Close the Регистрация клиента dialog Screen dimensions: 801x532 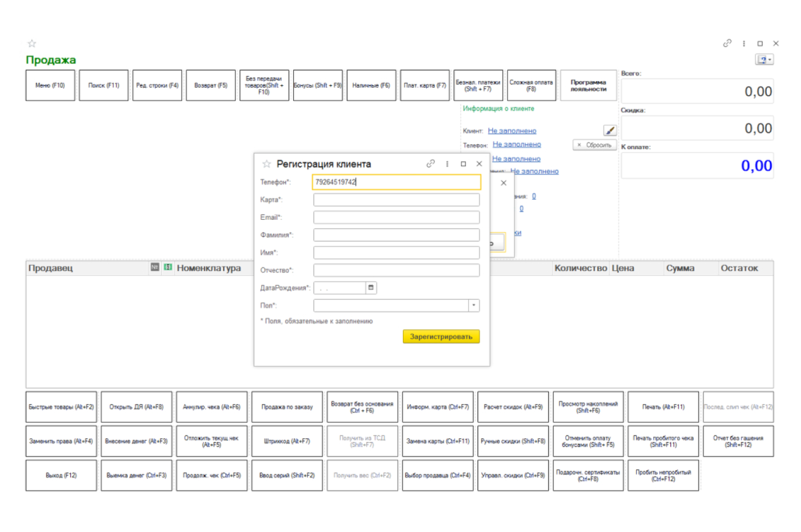(479, 164)
